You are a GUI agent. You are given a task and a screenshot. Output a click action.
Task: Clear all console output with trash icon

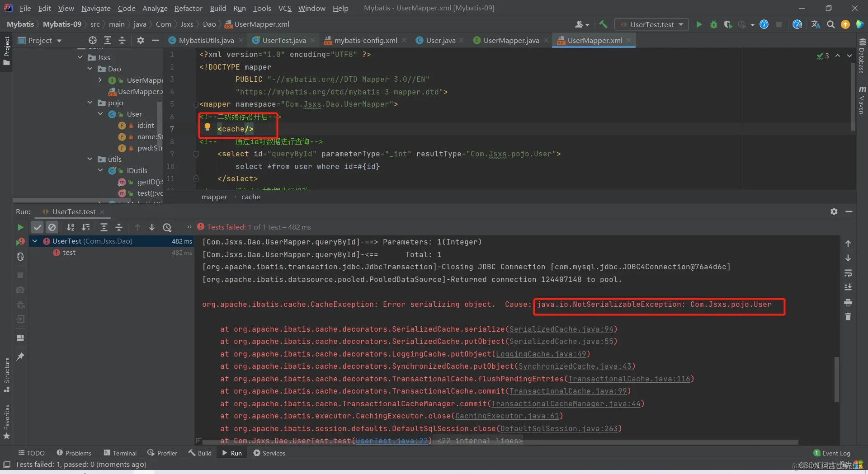tap(848, 317)
